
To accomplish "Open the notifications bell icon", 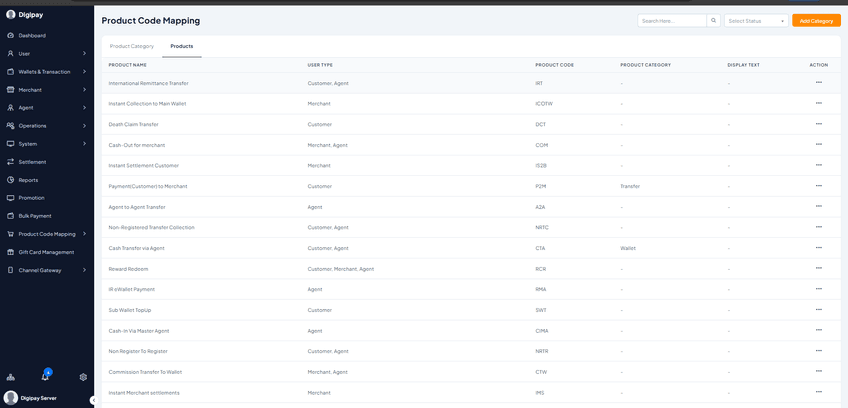I will tap(45, 377).
